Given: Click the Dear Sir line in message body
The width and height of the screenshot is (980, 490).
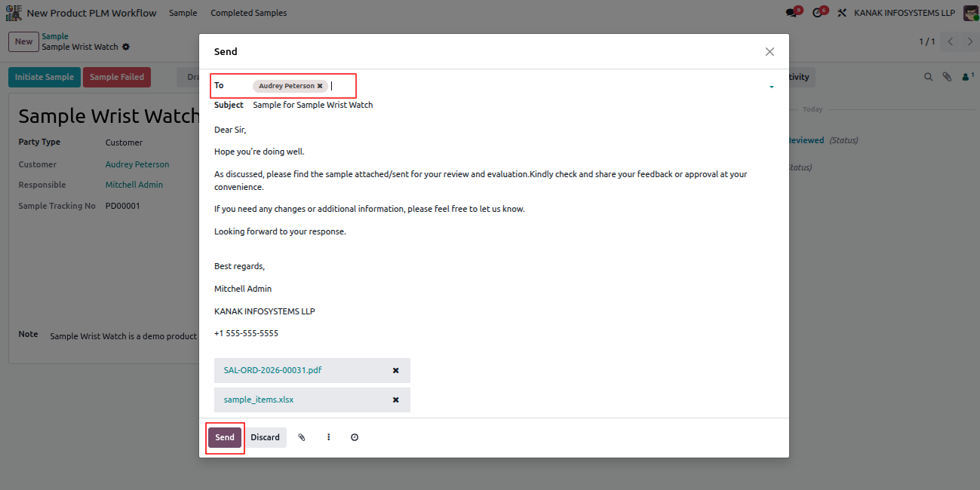Looking at the screenshot, I should click(230, 130).
